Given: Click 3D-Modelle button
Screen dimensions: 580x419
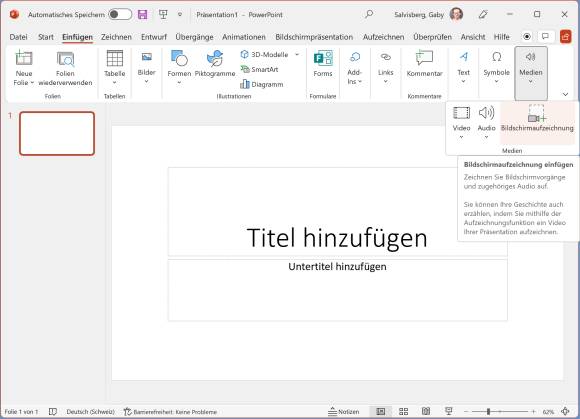Looking at the screenshot, I should click(x=264, y=55).
